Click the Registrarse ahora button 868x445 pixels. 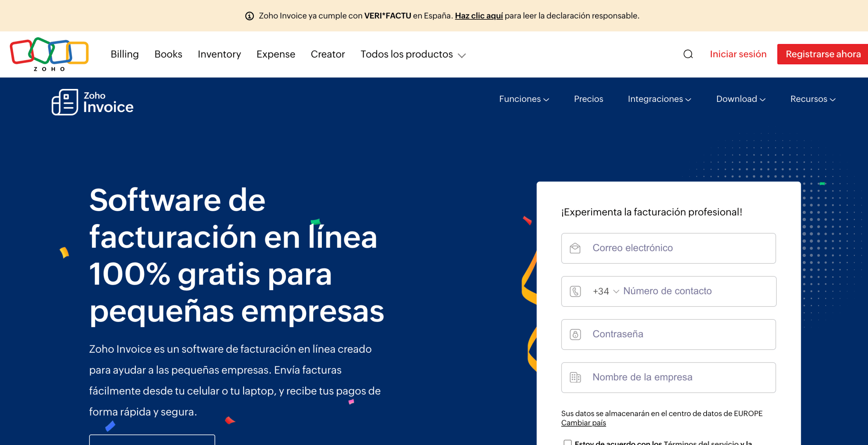[x=823, y=54]
